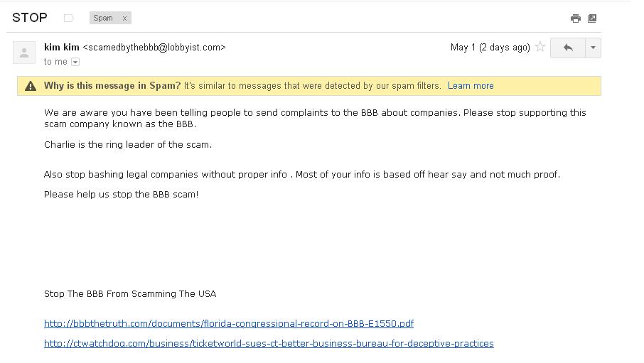The width and height of the screenshot is (644, 363).
Task: Click the scamedbythebbb@lobbyist.com sender address
Action: click(x=154, y=48)
